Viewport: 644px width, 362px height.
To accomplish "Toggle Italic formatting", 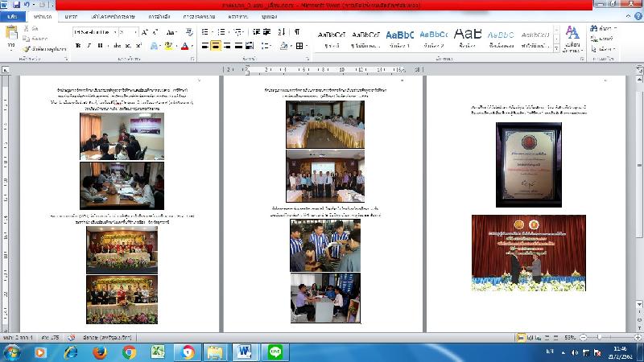I will (89, 46).
